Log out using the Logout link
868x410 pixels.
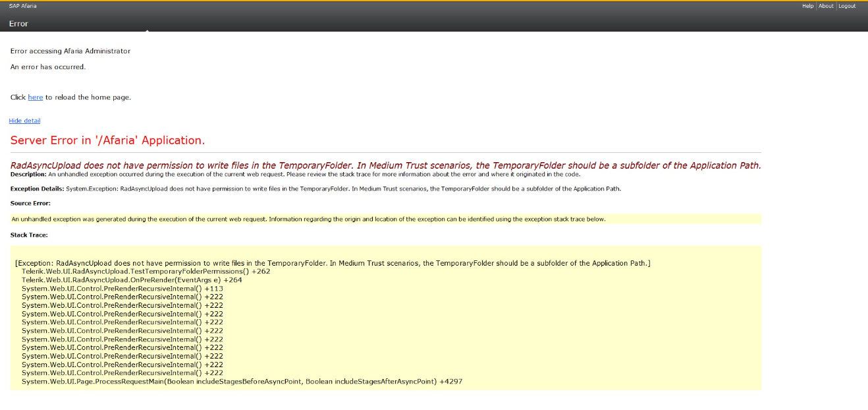pyautogui.click(x=847, y=6)
